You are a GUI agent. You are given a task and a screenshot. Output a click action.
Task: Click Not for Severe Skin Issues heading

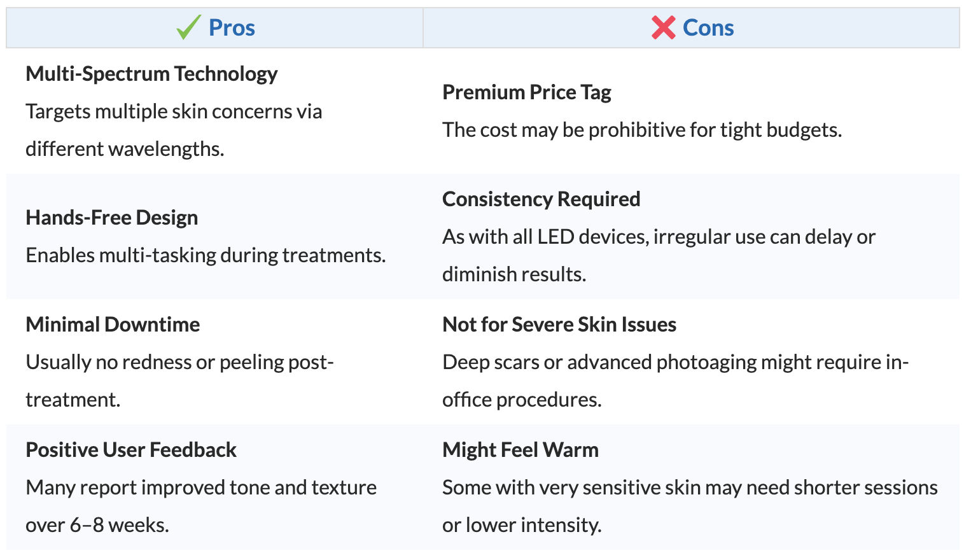point(559,325)
